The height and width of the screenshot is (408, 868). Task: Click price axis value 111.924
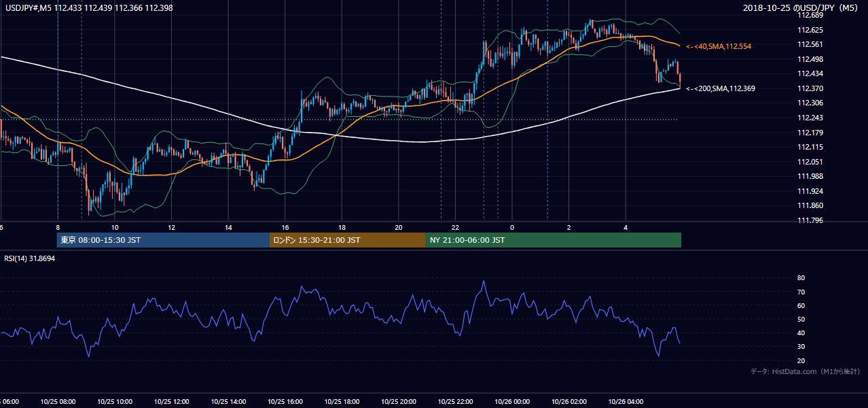point(810,191)
